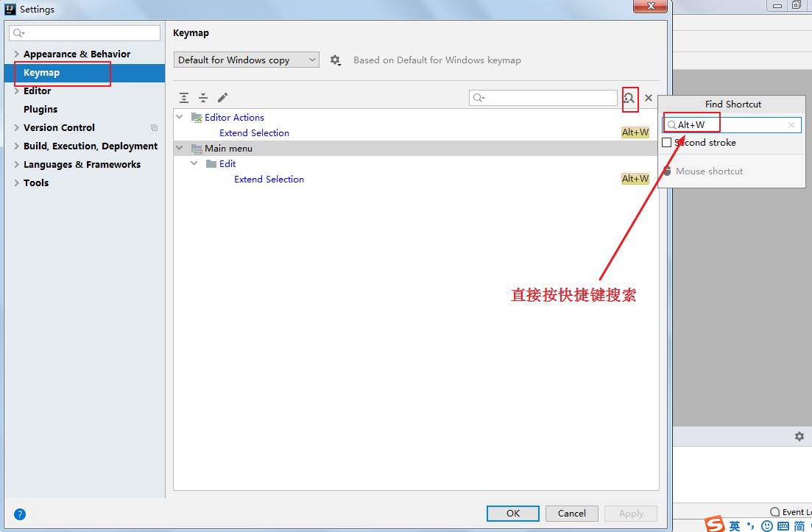Screen dimensions: 812x532
Task: Expand the Version Control node
Action: click(x=17, y=127)
